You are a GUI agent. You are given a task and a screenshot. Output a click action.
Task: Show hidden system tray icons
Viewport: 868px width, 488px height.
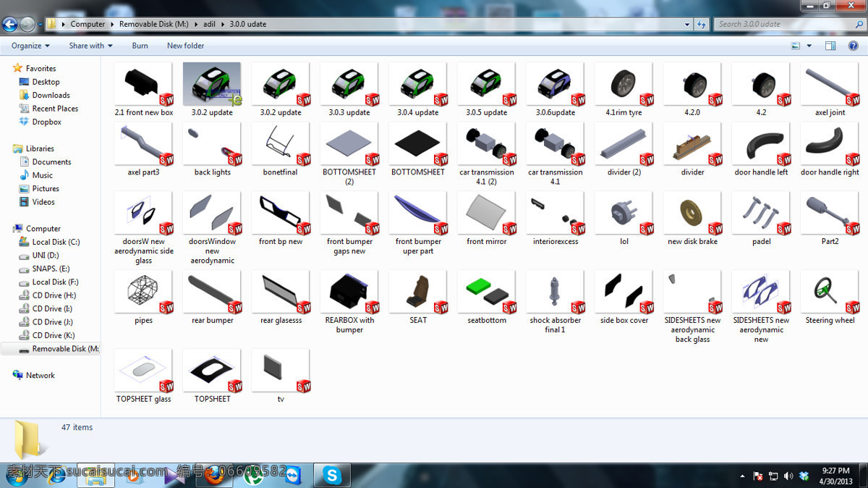point(742,476)
